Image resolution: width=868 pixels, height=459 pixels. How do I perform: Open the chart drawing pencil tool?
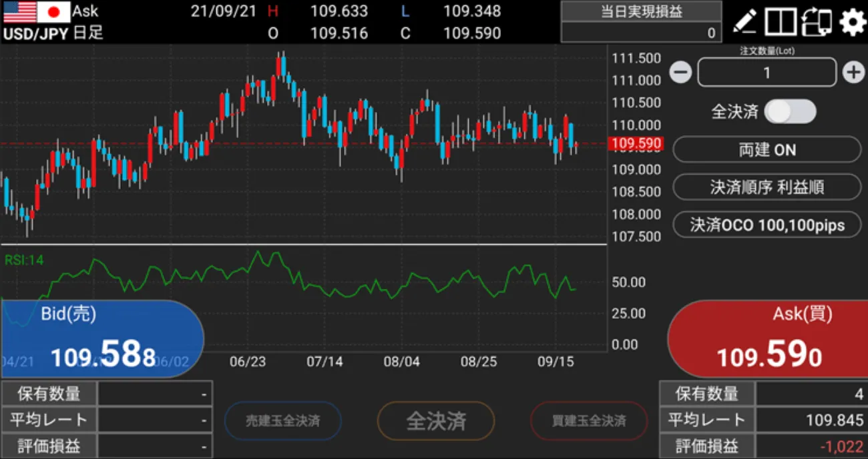click(744, 22)
